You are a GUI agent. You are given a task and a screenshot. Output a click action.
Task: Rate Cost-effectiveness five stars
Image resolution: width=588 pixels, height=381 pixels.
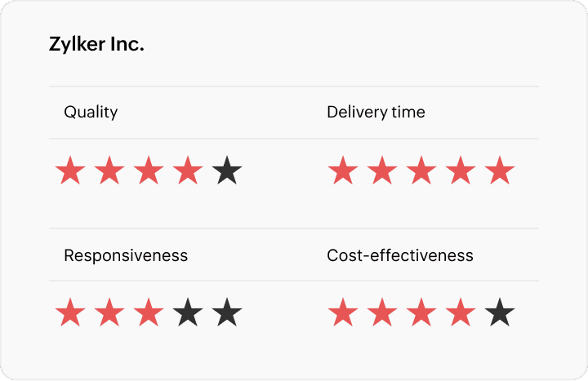tap(500, 312)
